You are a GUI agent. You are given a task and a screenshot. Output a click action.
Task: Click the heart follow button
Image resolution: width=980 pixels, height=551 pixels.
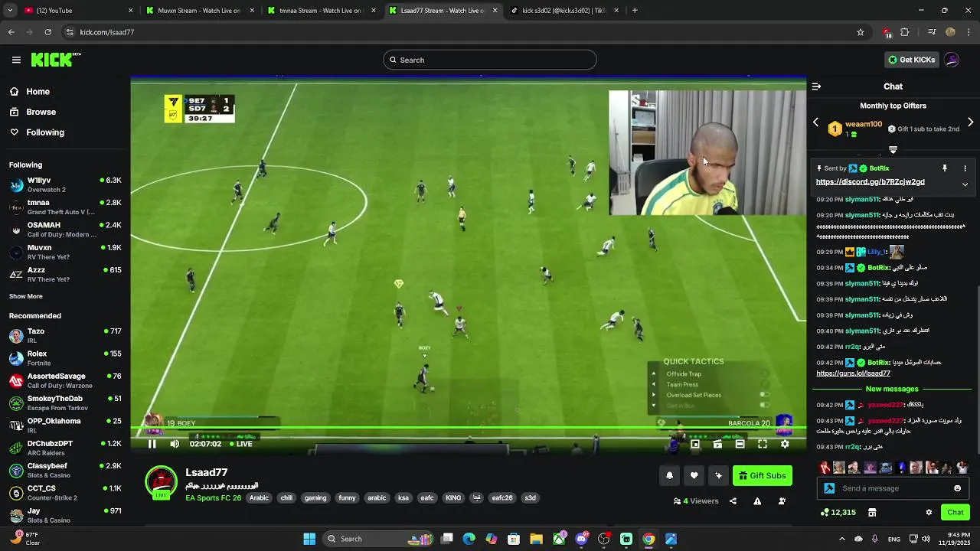point(694,475)
